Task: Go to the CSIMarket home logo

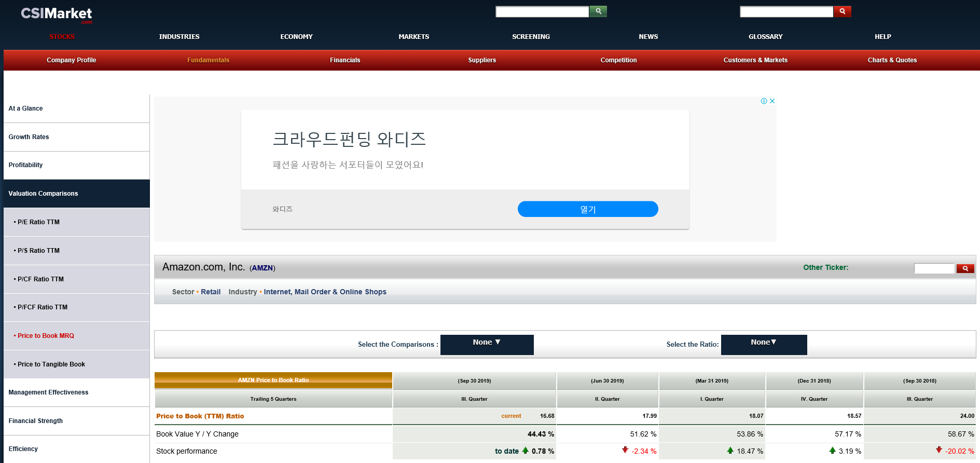Action: 57,15
